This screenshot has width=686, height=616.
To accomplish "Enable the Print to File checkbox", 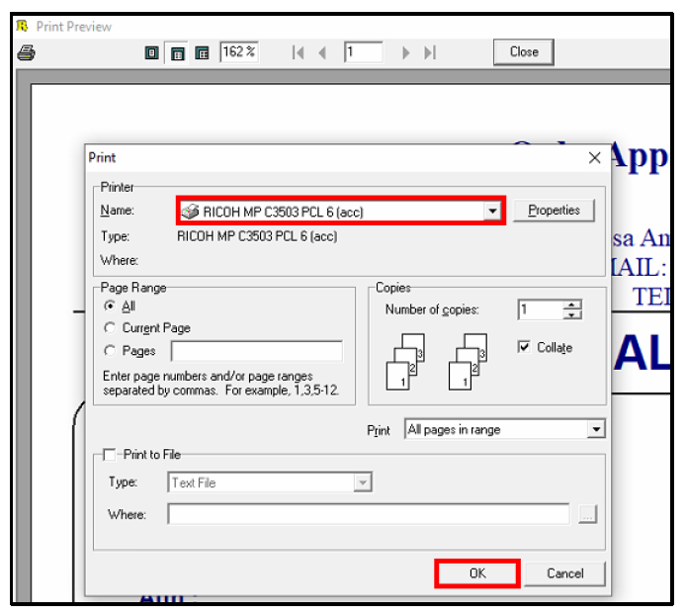I will click(110, 455).
